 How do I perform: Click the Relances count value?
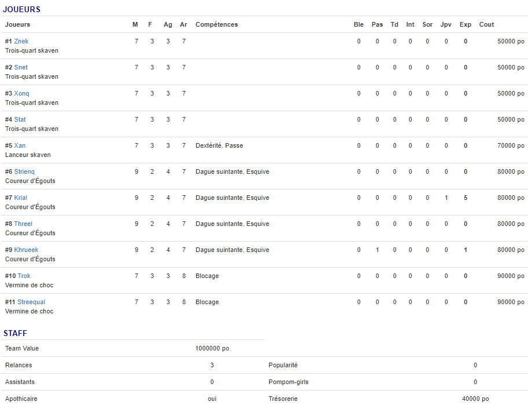point(212,365)
